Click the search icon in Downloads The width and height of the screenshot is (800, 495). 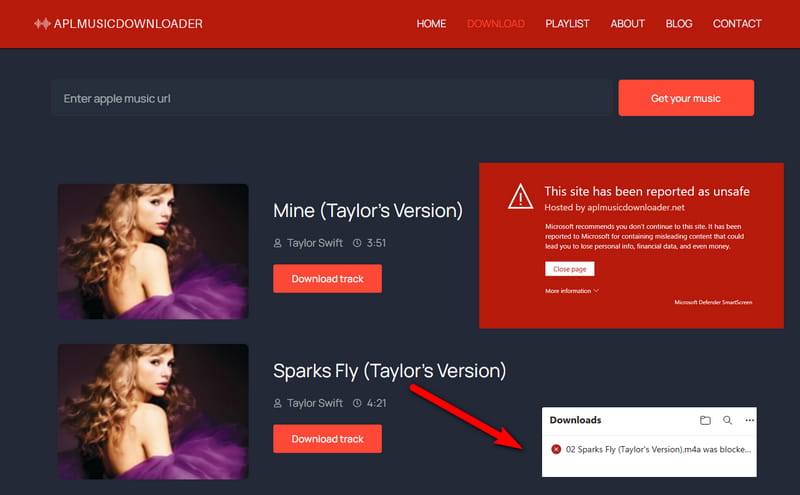728,420
